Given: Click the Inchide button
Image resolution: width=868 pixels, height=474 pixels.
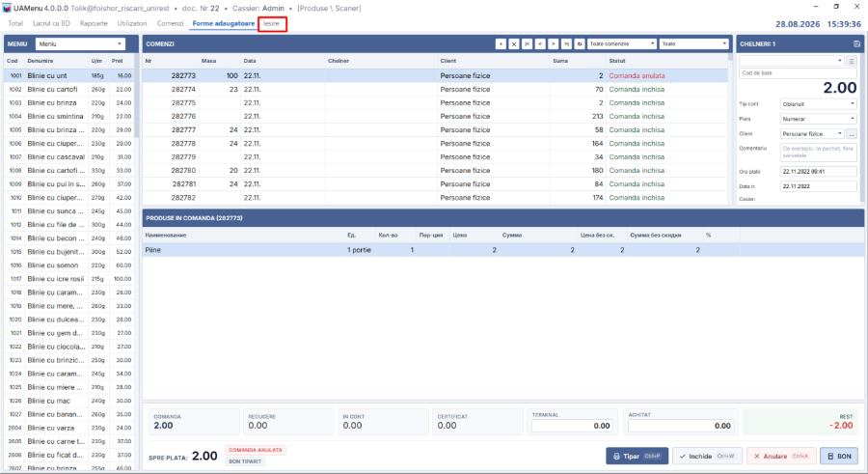Looking at the screenshot, I should pyautogui.click(x=707, y=456).
